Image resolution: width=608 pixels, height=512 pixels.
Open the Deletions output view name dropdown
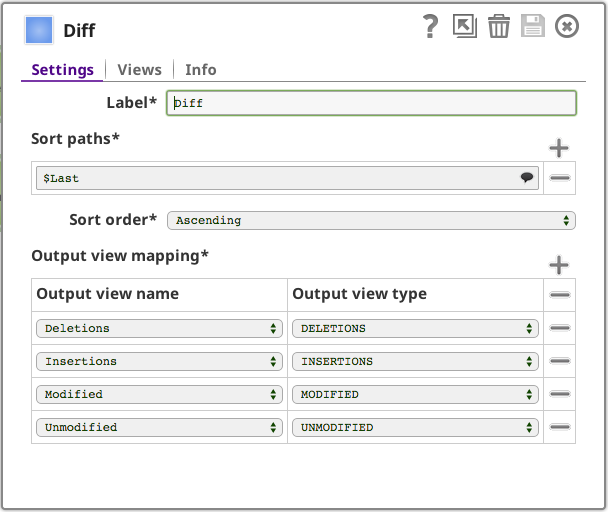tap(159, 328)
